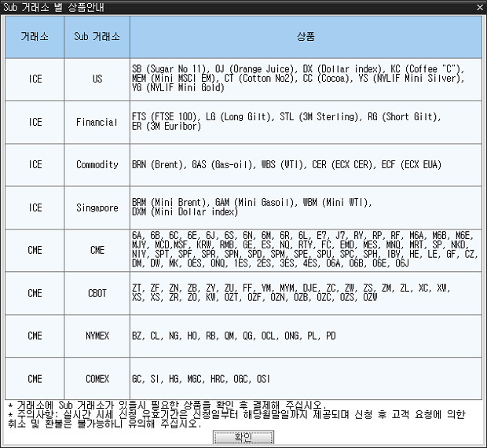This screenshot has height=448, width=487.
Task: Click the 거래소 column header
Action: point(35,37)
